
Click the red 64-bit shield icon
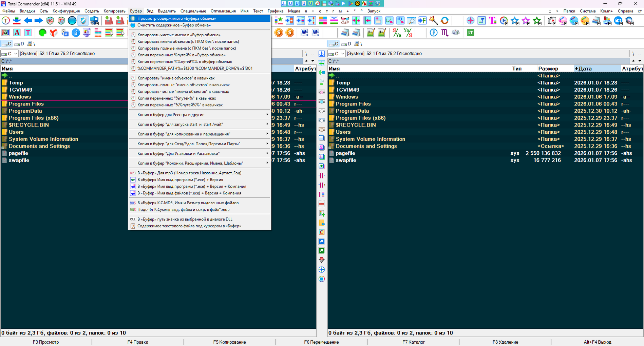click(50, 21)
